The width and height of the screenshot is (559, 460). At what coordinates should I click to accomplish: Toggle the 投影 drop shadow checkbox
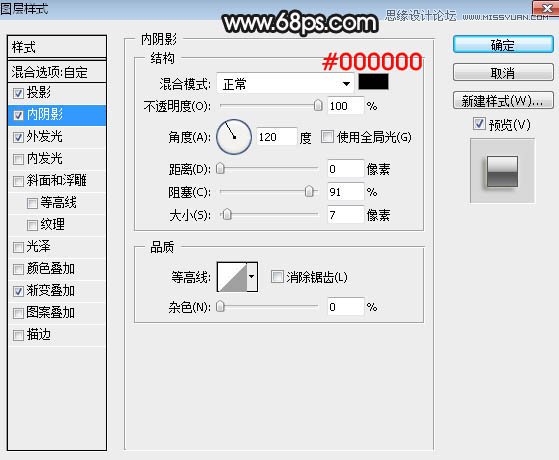(18, 93)
